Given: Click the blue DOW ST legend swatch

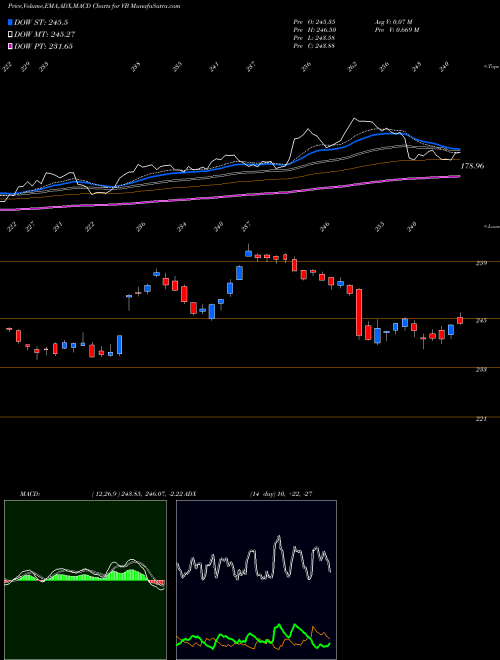Looking at the screenshot, I should coord(11,22).
